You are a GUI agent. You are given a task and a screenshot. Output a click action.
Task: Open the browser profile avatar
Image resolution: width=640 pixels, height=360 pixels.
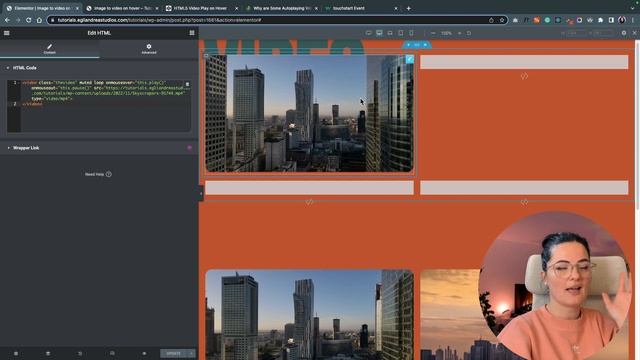(622, 20)
